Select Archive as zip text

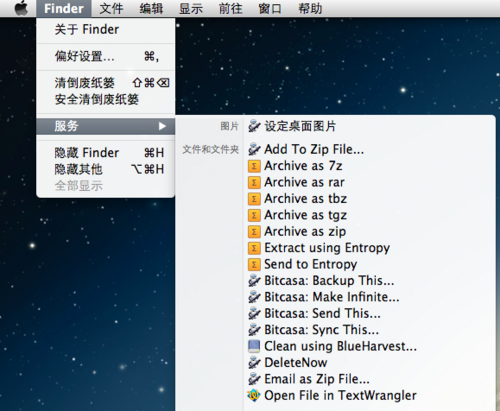[305, 232]
